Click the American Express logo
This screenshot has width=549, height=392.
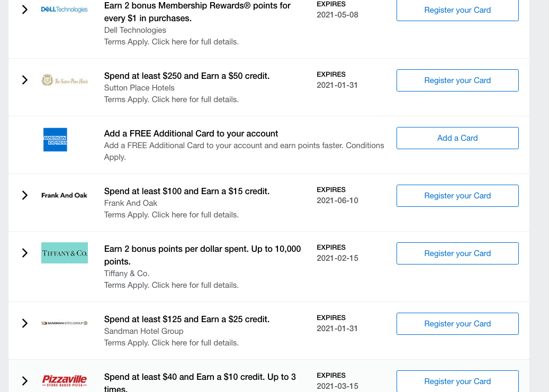point(55,140)
